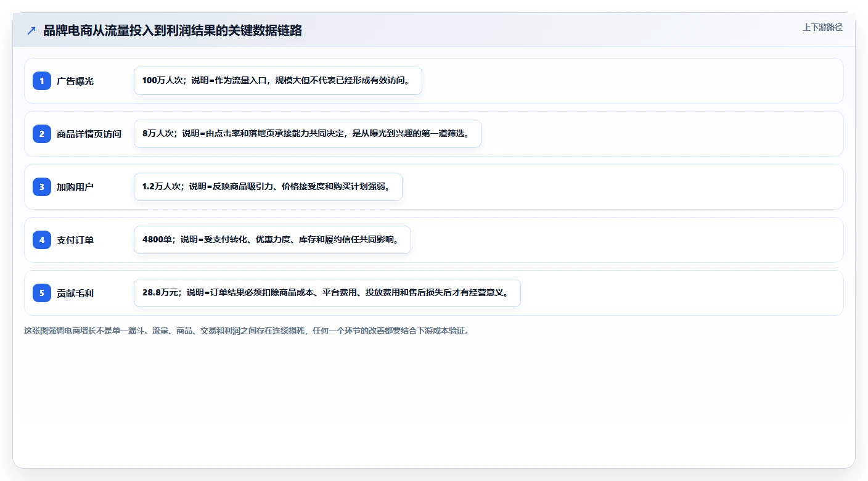Screen dimensions: 868x481
Task: Click the 贡献毛利 step label
Action: pos(75,293)
